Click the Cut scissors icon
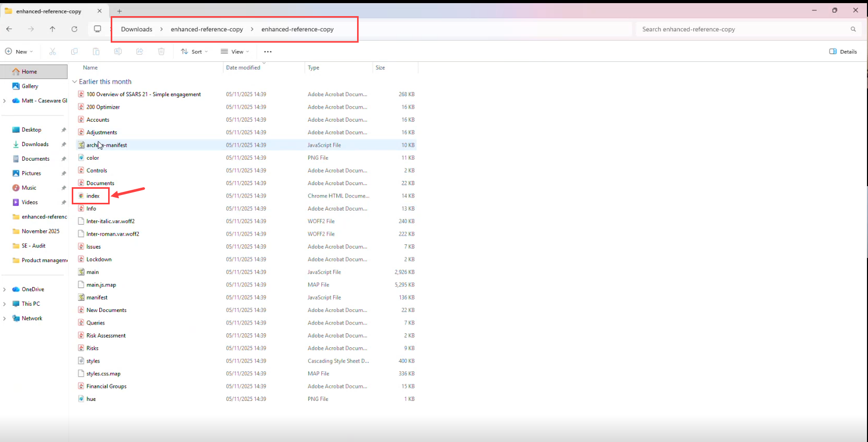Viewport: 868px width, 442px height. click(x=52, y=51)
